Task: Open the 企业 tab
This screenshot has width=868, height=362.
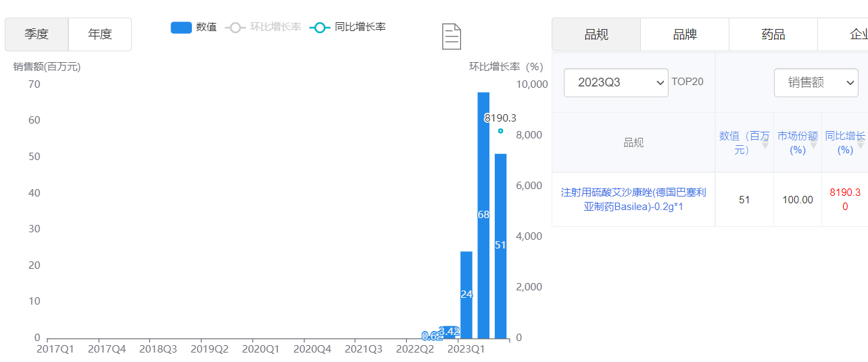Action: tap(853, 34)
